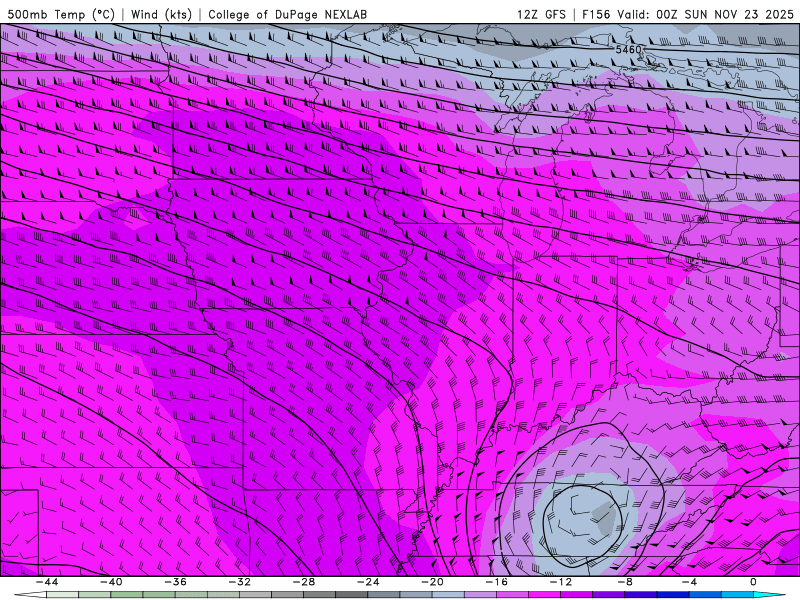The width and height of the screenshot is (800, 600).
Task: Select the '-16' colorbar tick label
Action: [x=496, y=582]
